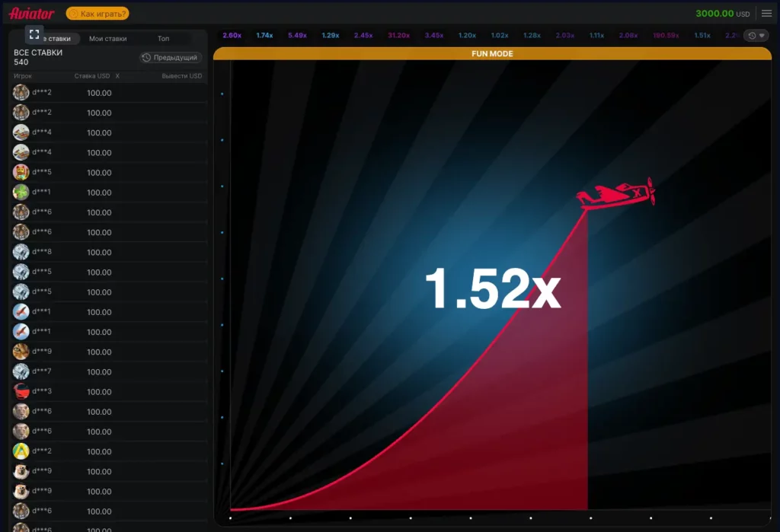Expand the round history dropdown
780x532 pixels.
(x=756, y=36)
